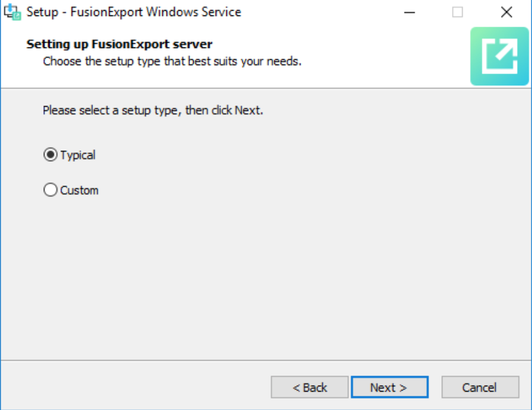The width and height of the screenshot is (532, 410).
Task: Close the setup wizard window
Action: coord(507,12)
